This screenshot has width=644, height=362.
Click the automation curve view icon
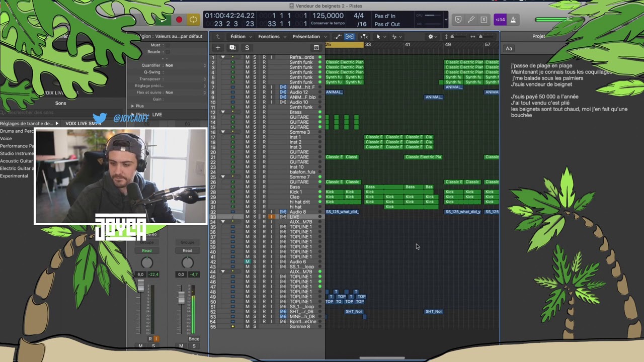[337, 37]
